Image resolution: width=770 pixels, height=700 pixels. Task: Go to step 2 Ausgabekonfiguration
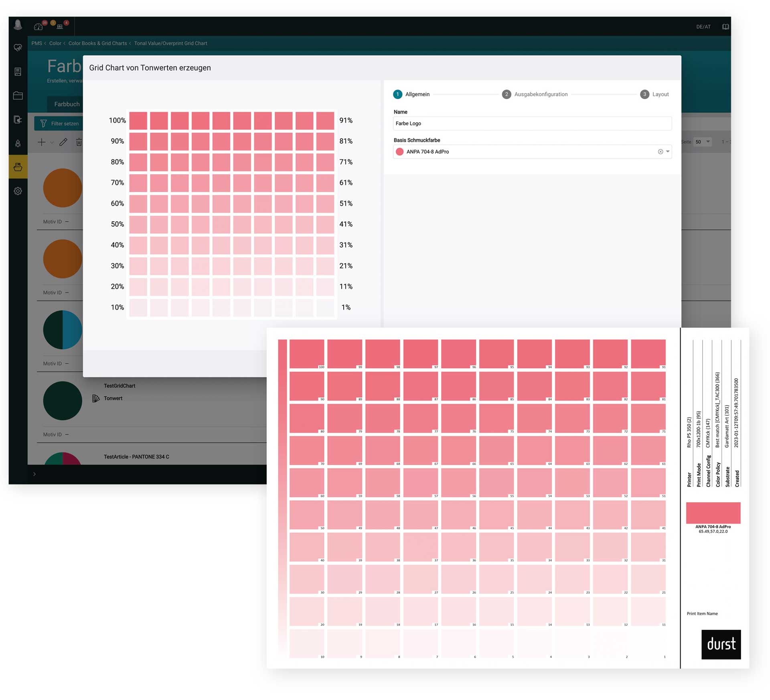(534, 94)
